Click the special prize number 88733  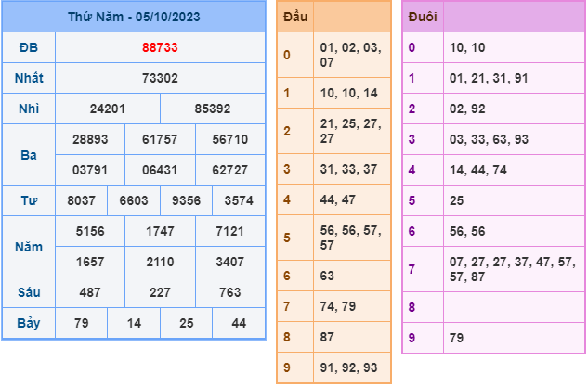tap(160, 47)
